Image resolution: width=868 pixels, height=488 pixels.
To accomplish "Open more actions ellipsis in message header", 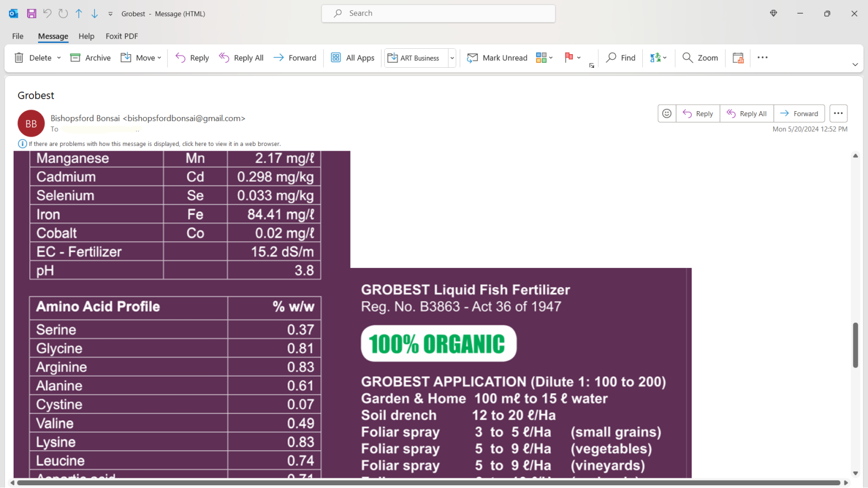I will pos(838,113).
